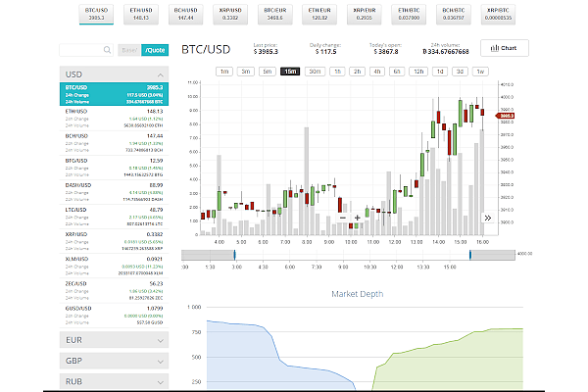
Task: Zoom out chart with minus icon
Action: pos(343,218)
